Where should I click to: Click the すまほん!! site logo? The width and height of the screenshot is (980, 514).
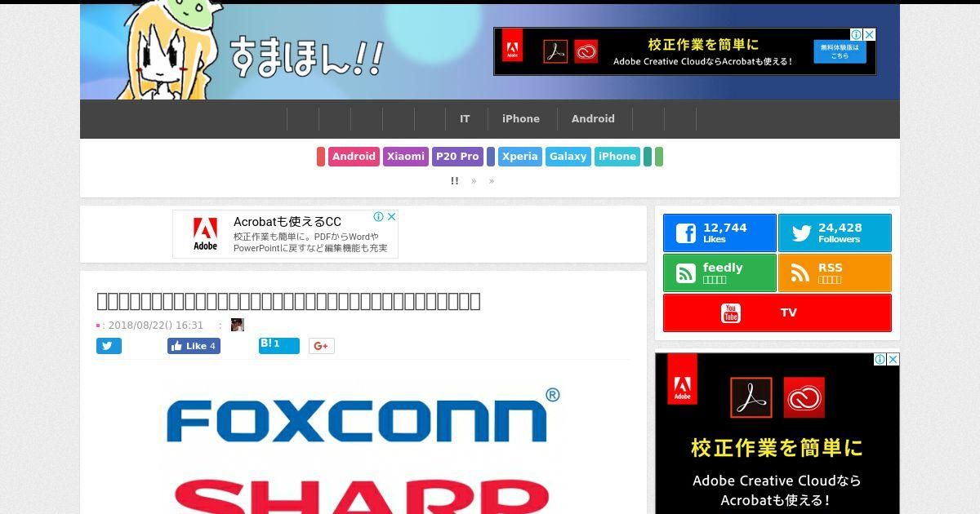point(306,57)
